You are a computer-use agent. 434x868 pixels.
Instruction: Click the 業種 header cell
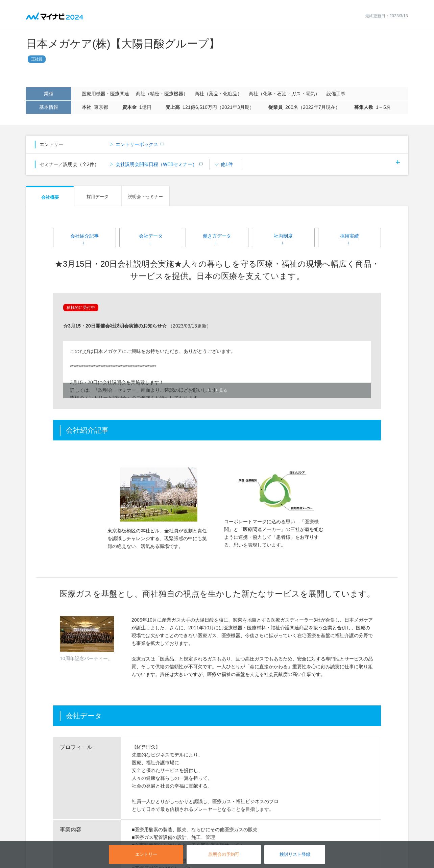[x=48, y=94]
